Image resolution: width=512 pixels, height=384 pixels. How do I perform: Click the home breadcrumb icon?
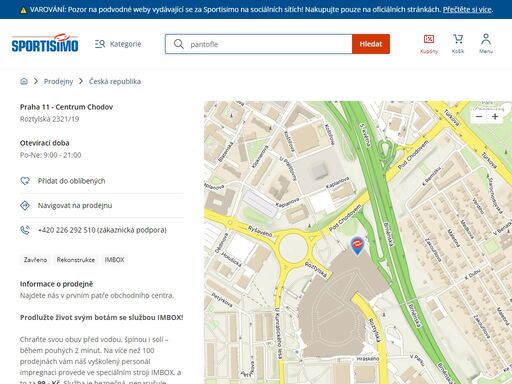[x=24, y=81]
